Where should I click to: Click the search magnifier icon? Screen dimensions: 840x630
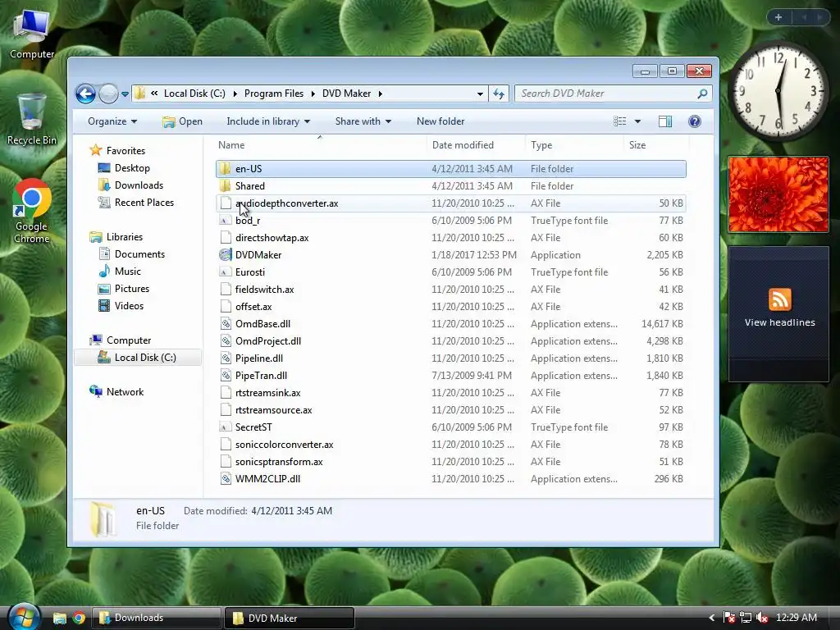point(702,94)
